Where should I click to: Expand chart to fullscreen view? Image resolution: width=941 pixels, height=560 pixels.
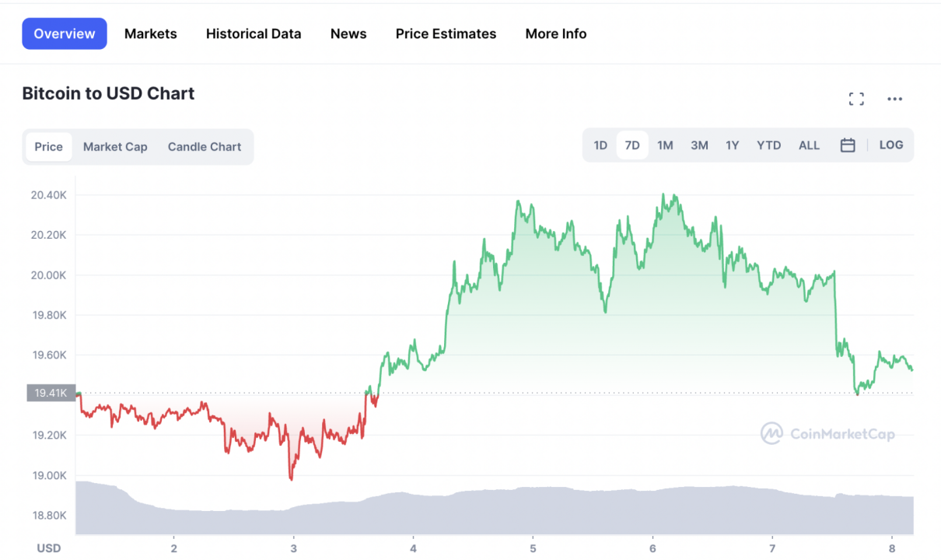coord(856,99)
